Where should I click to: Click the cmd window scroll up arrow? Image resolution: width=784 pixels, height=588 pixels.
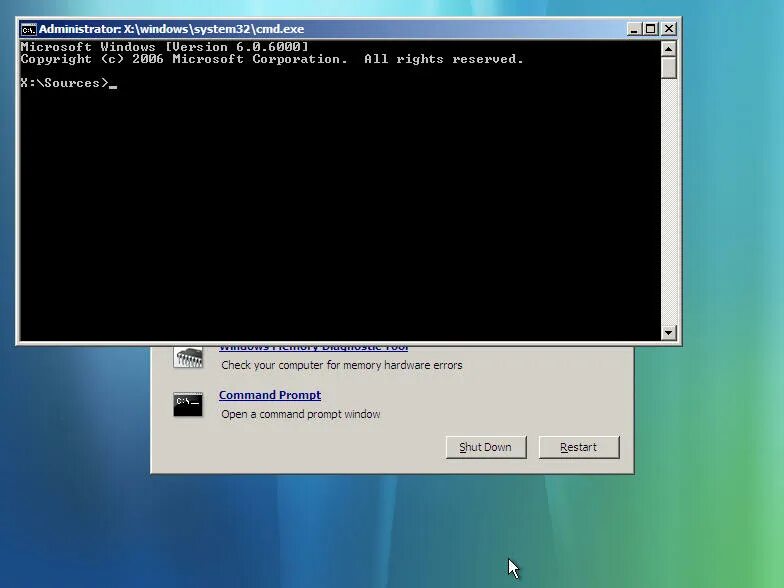(668, 48)
